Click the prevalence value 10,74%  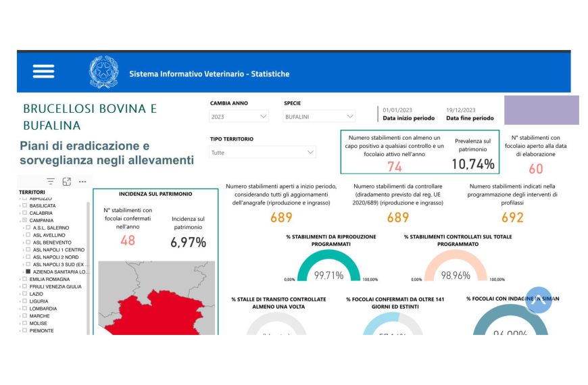coord(473,164)
